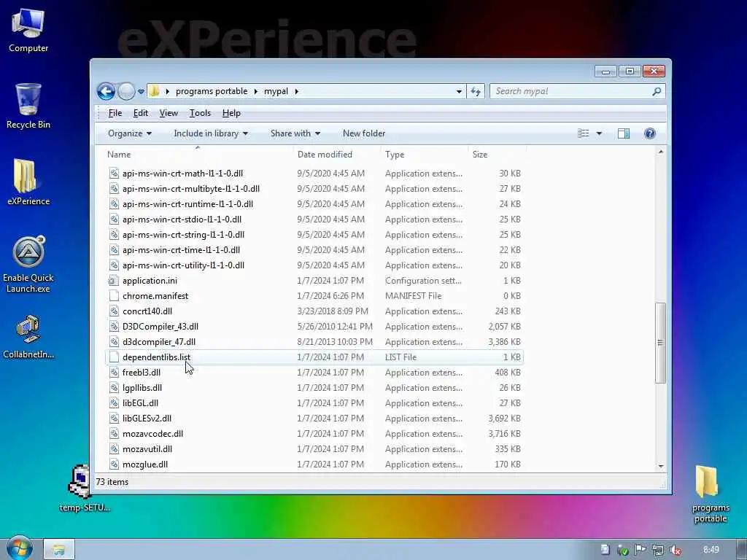Click the Search mypal input field
747x560 pixels.
click(x=572, y=91)
